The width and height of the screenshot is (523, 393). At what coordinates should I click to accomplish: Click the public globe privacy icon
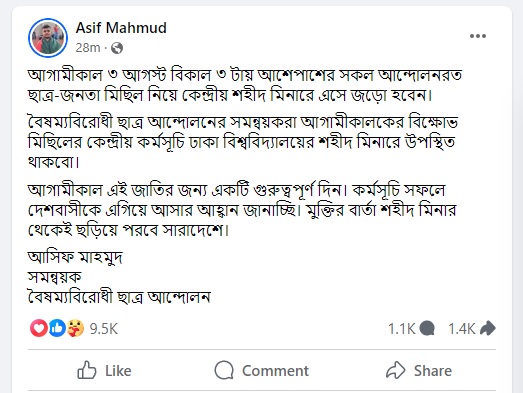point(117,48)
